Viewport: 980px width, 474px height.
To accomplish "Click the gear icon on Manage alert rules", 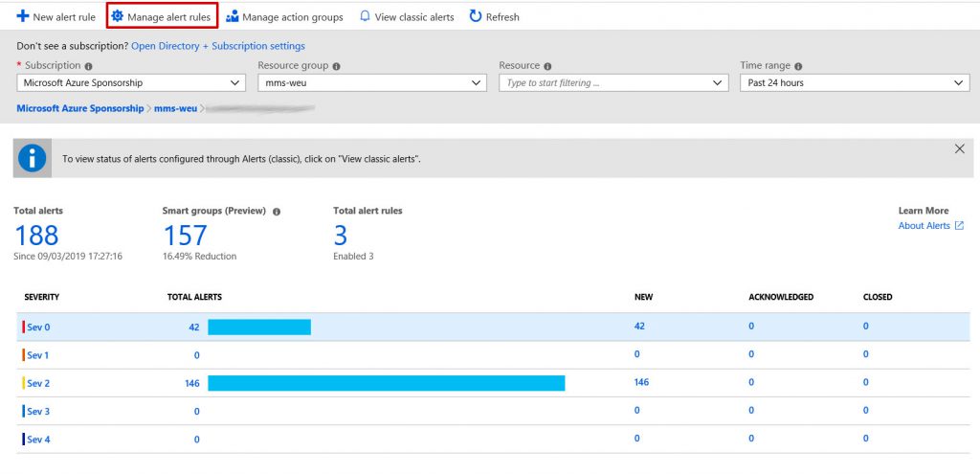I will point(117,16).
